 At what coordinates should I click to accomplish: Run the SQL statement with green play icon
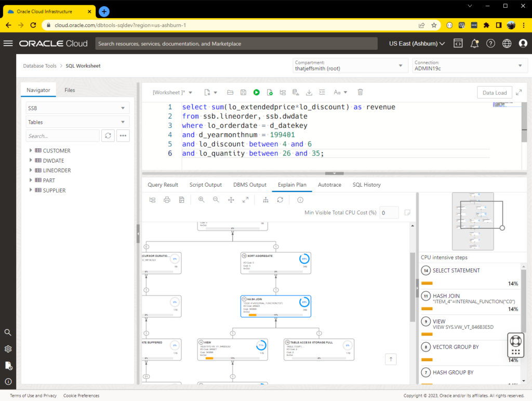point(257,93)
